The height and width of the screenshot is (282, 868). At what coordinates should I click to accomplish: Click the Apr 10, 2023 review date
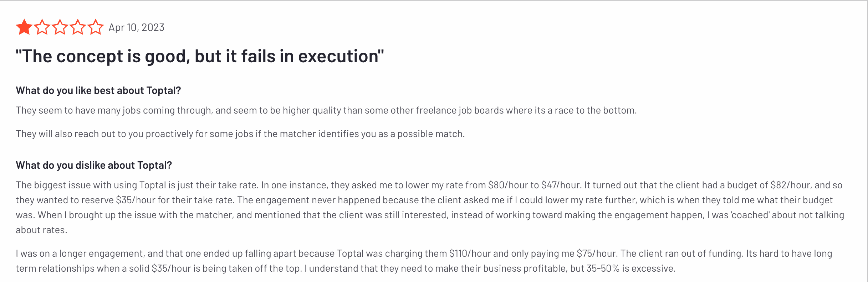(136, 27)
